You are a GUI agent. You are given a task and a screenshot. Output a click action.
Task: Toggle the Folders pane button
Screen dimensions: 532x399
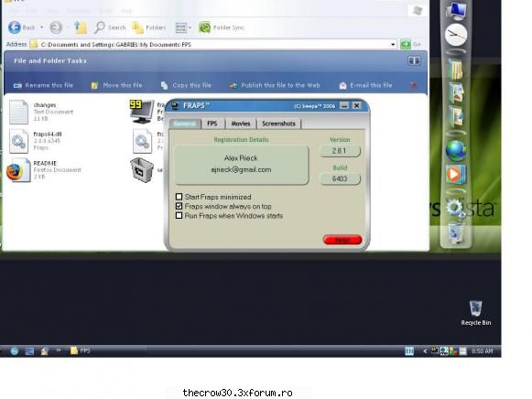click(149, 27)
